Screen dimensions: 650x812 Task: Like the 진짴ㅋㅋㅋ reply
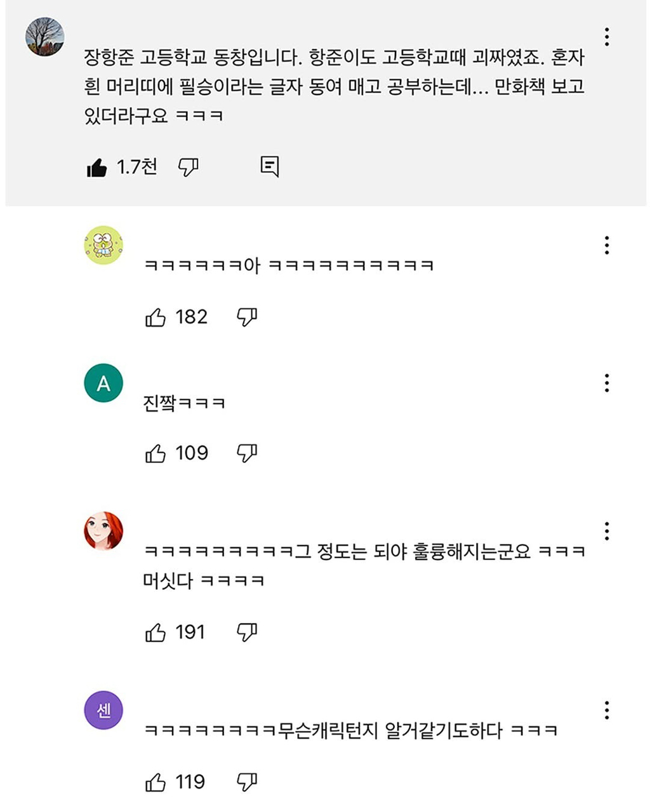[156, 453]
